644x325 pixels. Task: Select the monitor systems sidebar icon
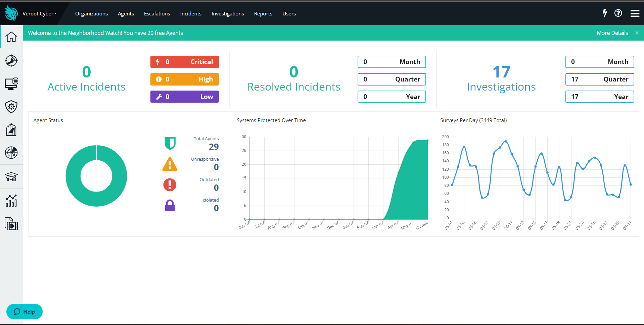[x=11, y=84]
